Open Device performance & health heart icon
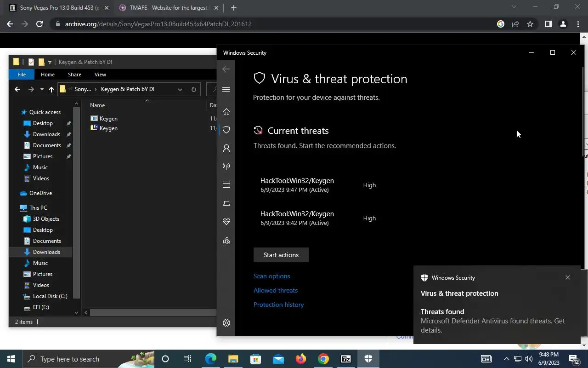 (226, 222)
